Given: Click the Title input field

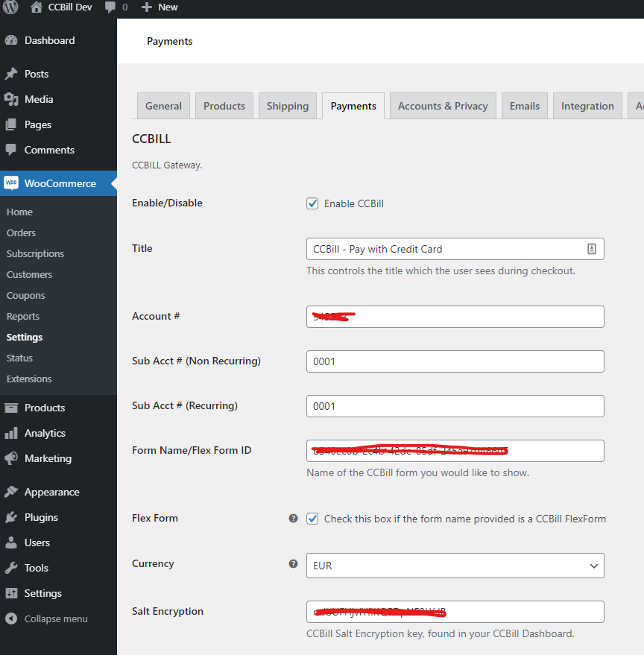Looking at the screenshot, I should (455, 249).
